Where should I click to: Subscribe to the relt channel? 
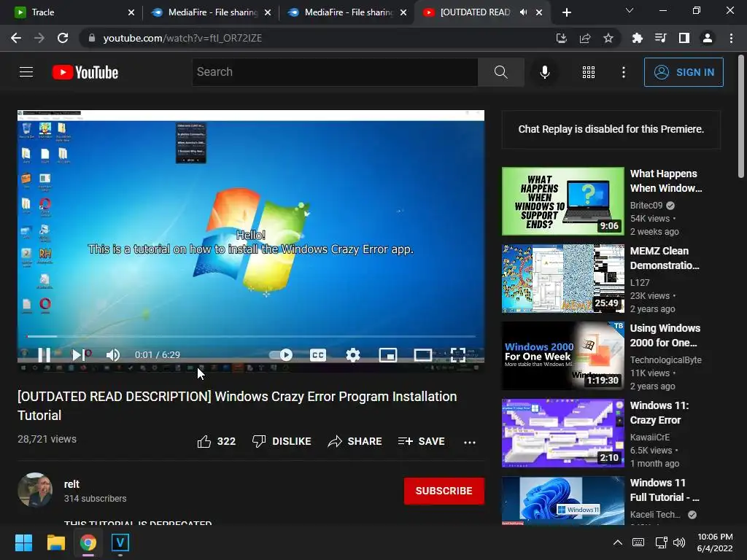coord(444,491)
